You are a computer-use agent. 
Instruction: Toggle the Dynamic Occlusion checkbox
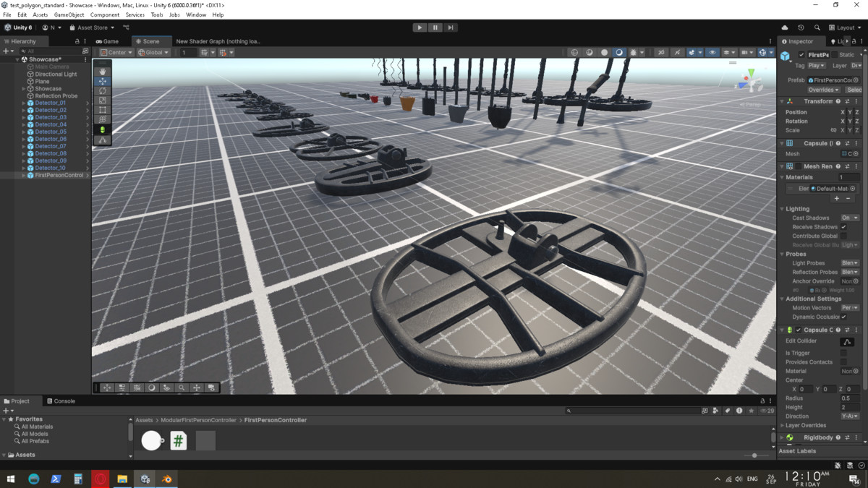[843, 317]
